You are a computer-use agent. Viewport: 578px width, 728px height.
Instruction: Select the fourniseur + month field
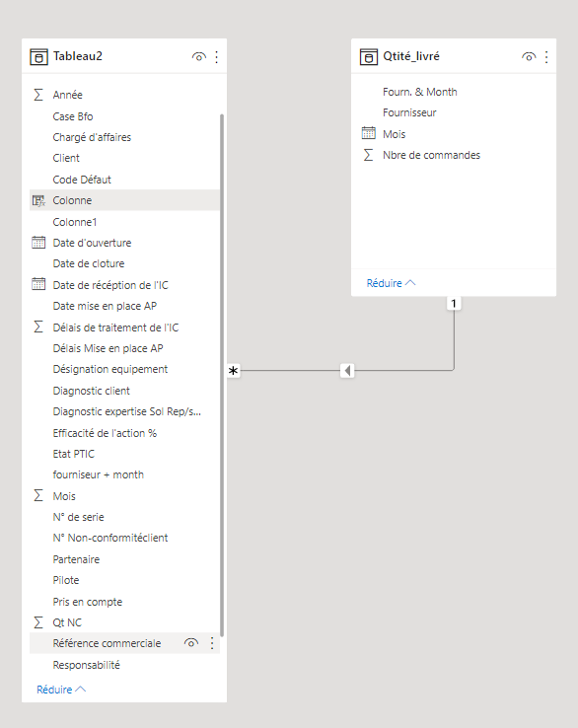click(x=124, y=474)
